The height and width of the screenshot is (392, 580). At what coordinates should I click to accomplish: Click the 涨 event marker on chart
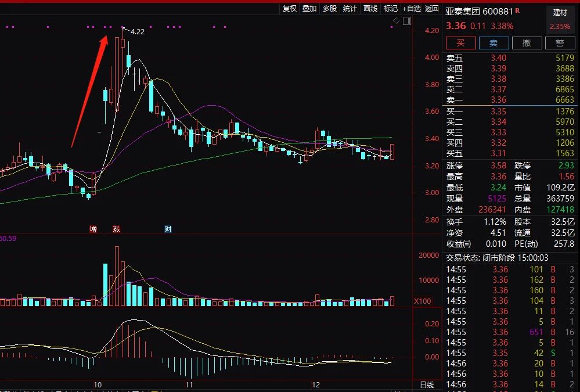tap(116, 229)
